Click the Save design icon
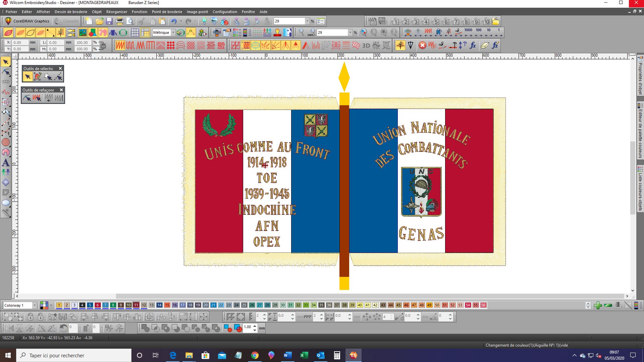Viewport: 644px width, 362px height. 109,21
